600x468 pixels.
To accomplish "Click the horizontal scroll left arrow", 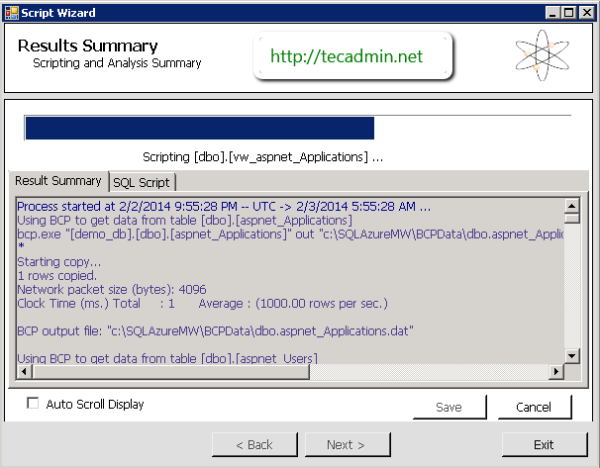I will [x=25, y=373].
